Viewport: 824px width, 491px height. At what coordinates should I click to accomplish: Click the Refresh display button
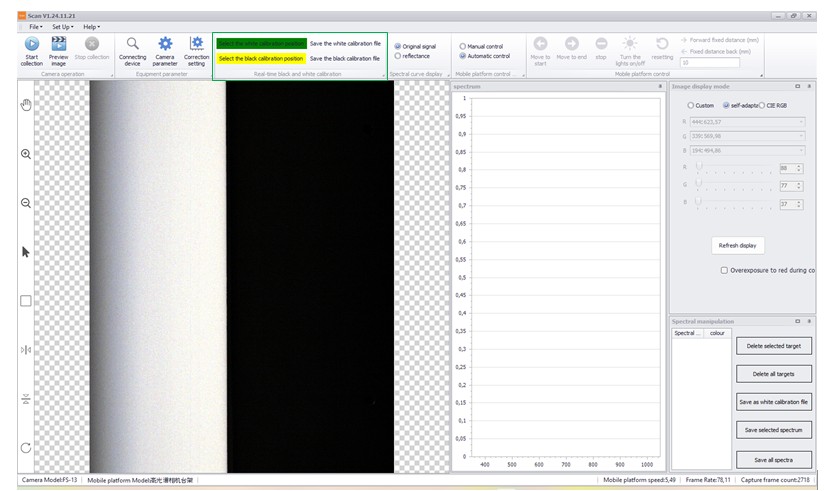[740, 245]
